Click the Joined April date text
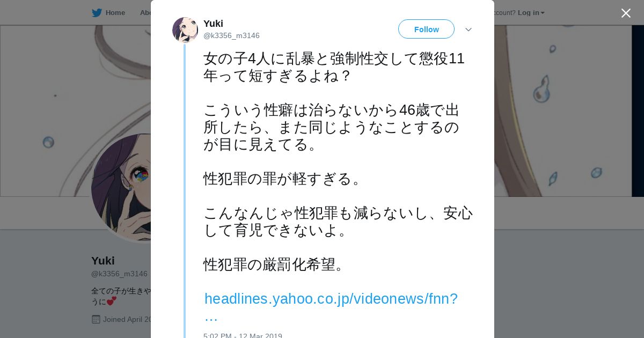The height and width of the screenshot is (338, 644). [x=127, y=319]
